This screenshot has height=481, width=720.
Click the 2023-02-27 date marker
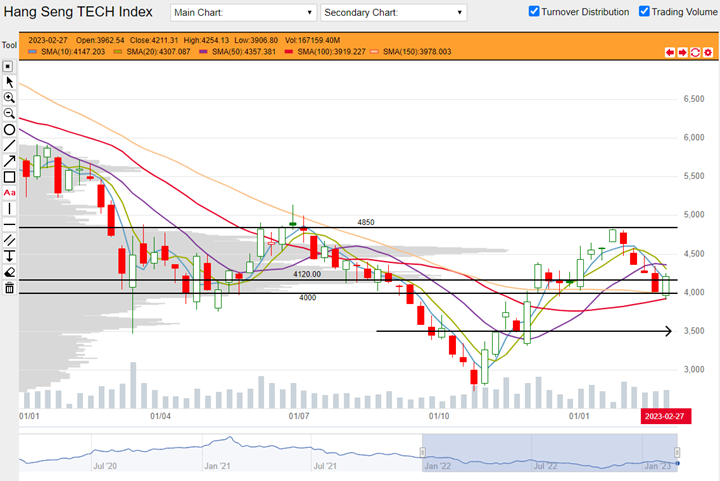pos(666,416)
